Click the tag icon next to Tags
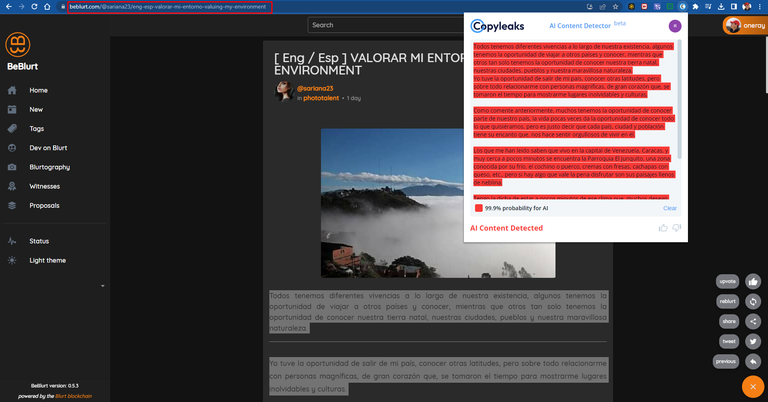Image resolution: width=768 pixels, height=402 pixels. (12, 128)
